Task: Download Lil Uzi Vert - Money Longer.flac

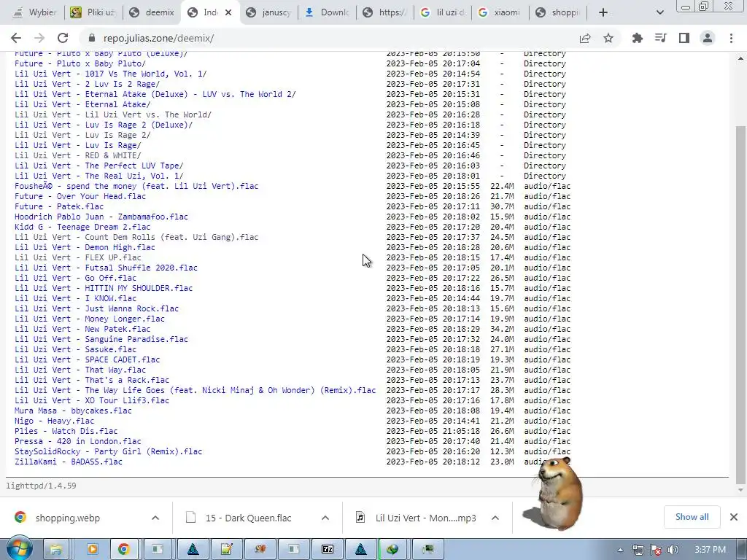Action: coord(90,319)
